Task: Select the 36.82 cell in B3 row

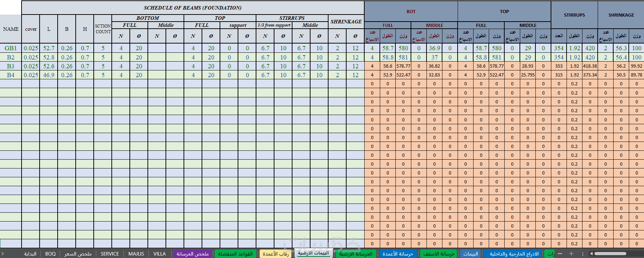Action: tap(434, 66)
